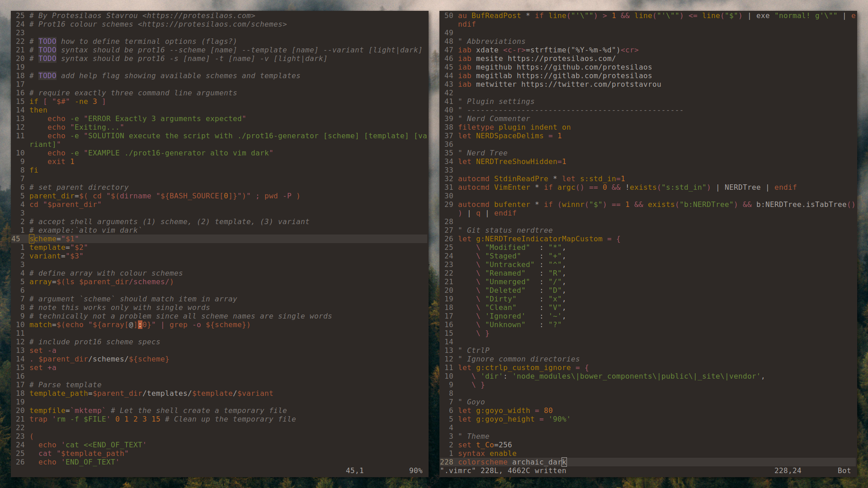This screenshot has width=868, height=488.
Task: Click the scheme variable assignment line
Action: point(54,238)
